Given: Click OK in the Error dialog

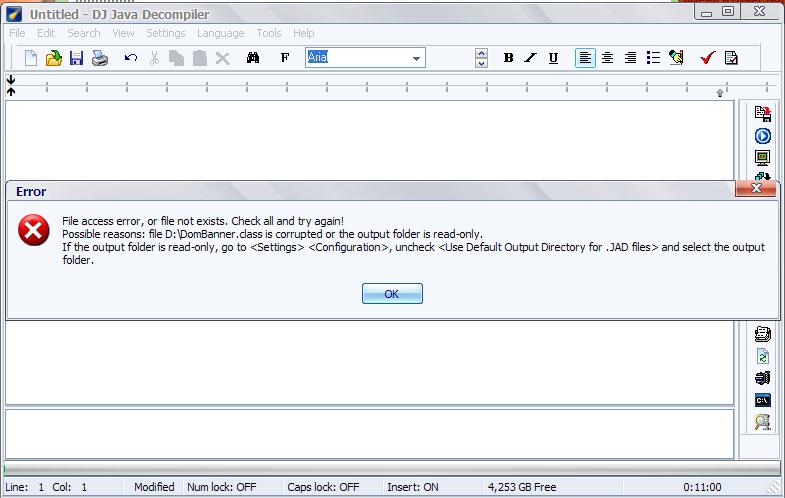Looking at the screenshot, I should (x=392, y=293).
